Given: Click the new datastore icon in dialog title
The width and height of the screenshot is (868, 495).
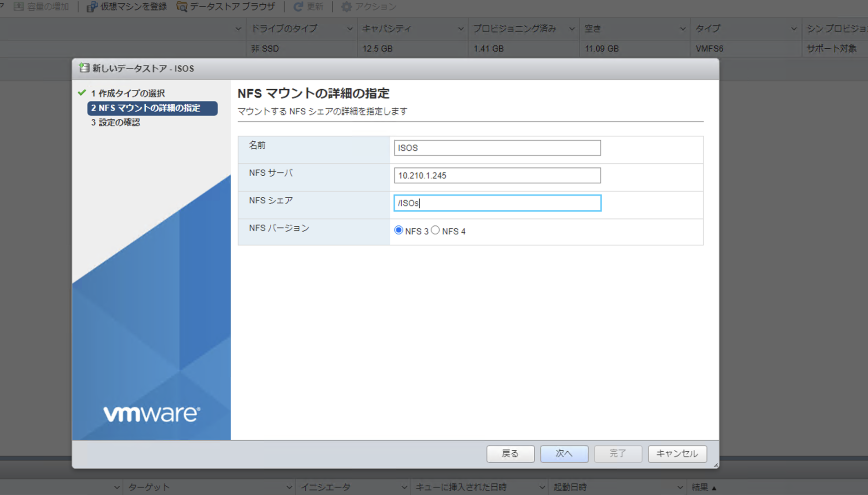Looking at the screenshot, I should (x=84, y=68).
